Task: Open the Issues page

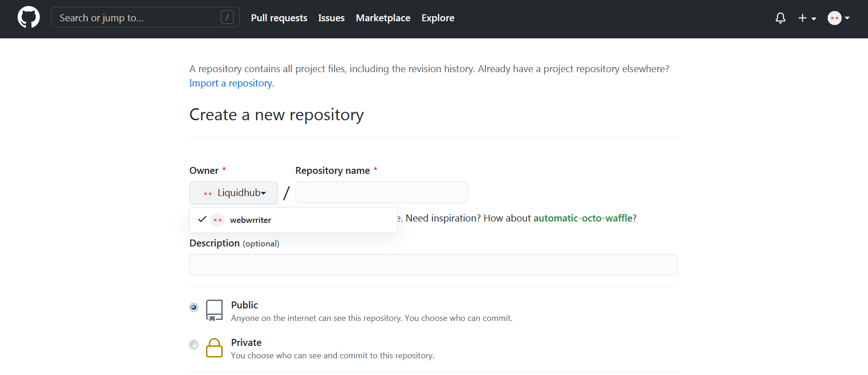Action: 331,18
